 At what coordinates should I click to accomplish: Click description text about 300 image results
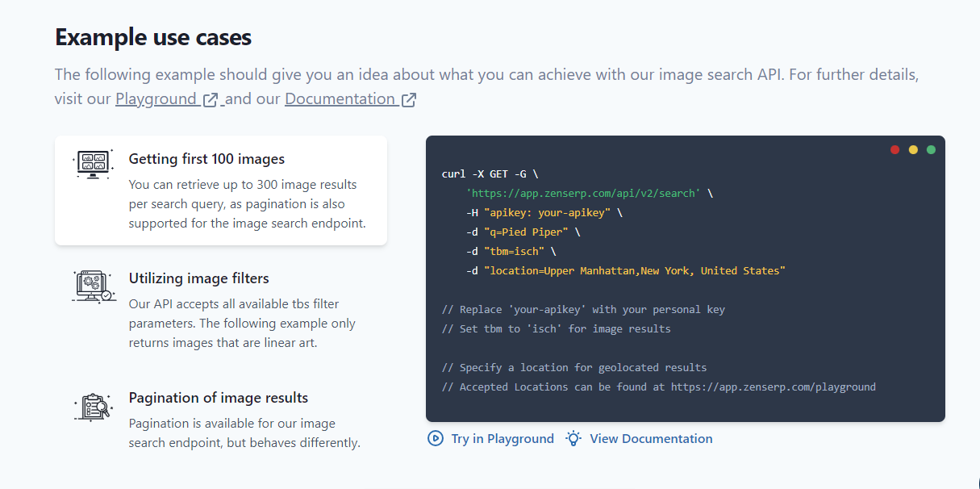(248, 204)
